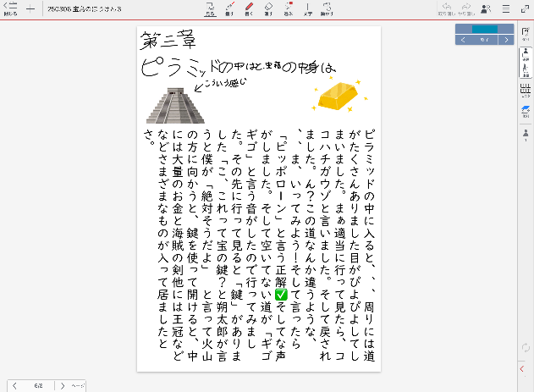This screenshot has height=392, width=534.
Task: Select the red marker tool
Action: [x=249, y=9]
